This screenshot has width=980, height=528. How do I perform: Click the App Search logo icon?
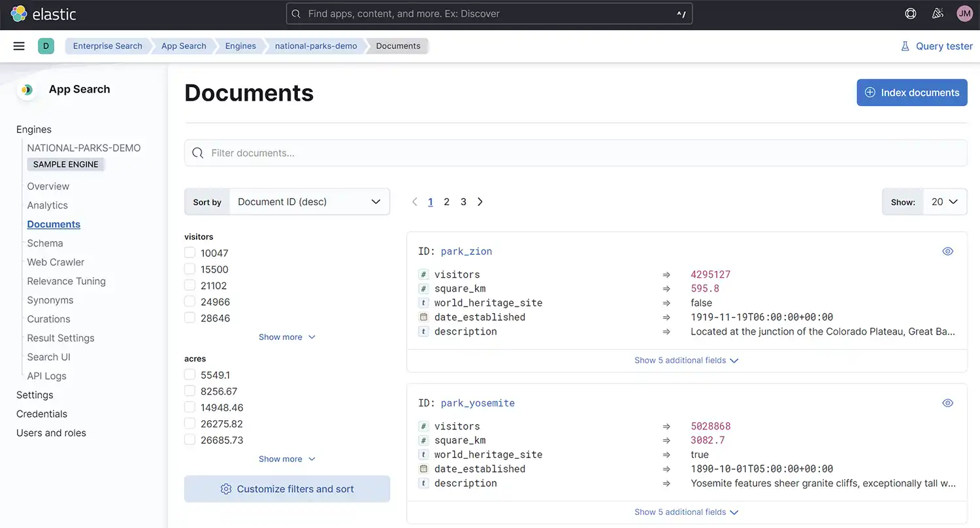[27, 90]
